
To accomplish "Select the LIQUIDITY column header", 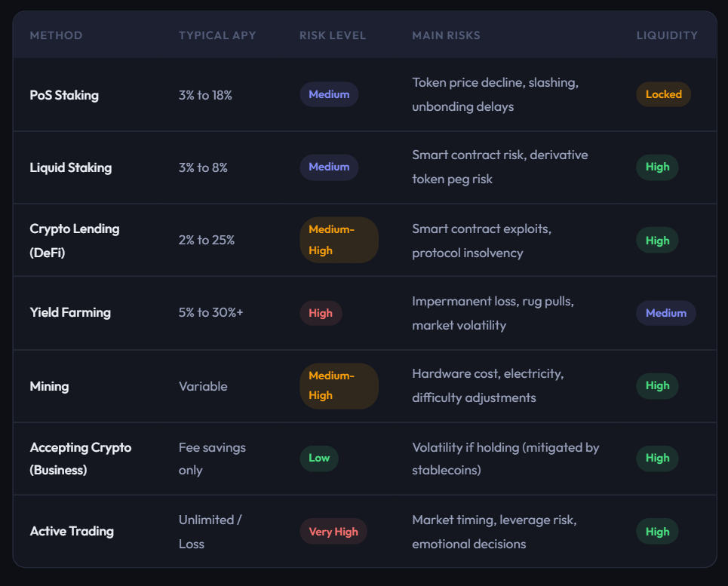I will 667,35.
